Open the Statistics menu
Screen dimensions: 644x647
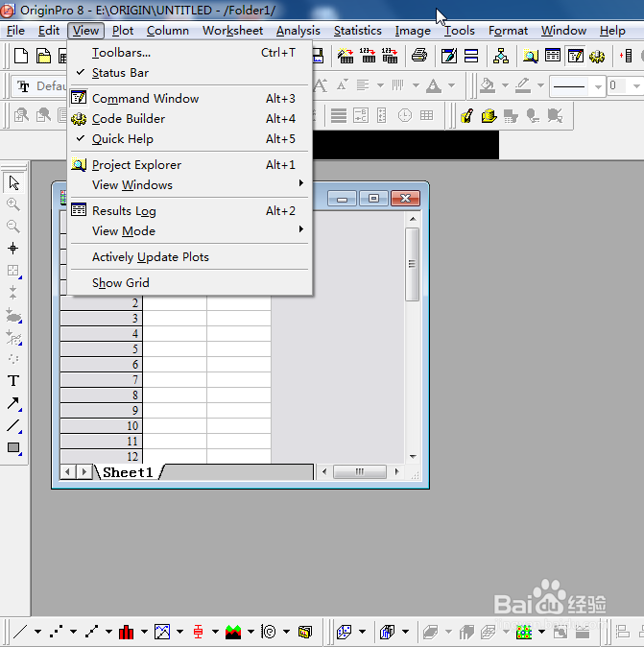(357, 31)
